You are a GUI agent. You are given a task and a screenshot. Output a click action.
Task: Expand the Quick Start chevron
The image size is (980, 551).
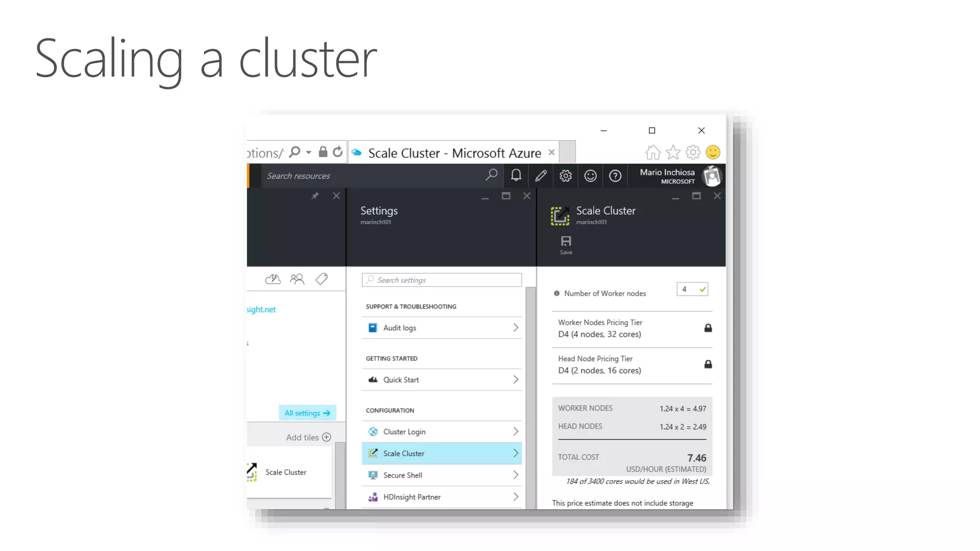tap(515, 380)
